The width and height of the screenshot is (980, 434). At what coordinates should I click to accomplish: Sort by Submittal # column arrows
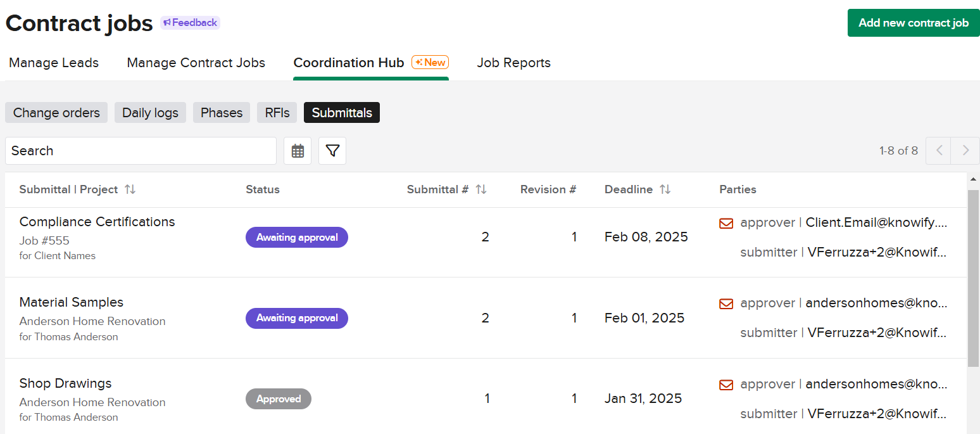(481, 189)
